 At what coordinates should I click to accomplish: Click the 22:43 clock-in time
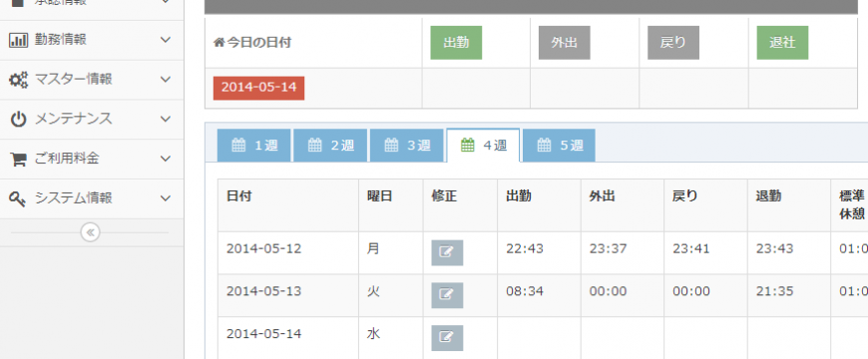point(525,249)
